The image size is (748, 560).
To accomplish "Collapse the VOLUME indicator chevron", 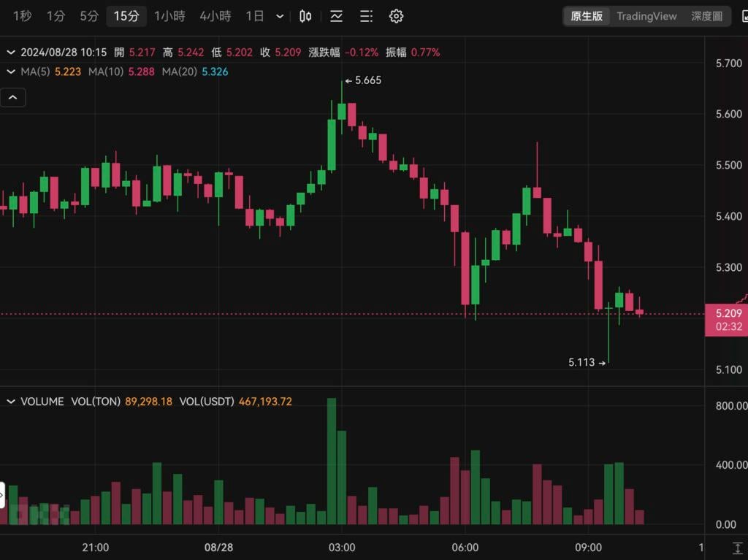I will point(10,402).
